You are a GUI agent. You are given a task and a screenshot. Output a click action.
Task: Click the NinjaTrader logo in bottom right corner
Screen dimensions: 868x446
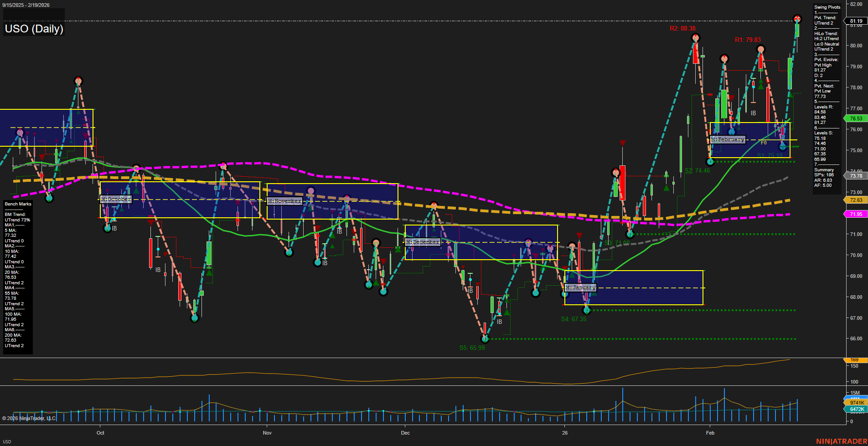click(841, 441)
